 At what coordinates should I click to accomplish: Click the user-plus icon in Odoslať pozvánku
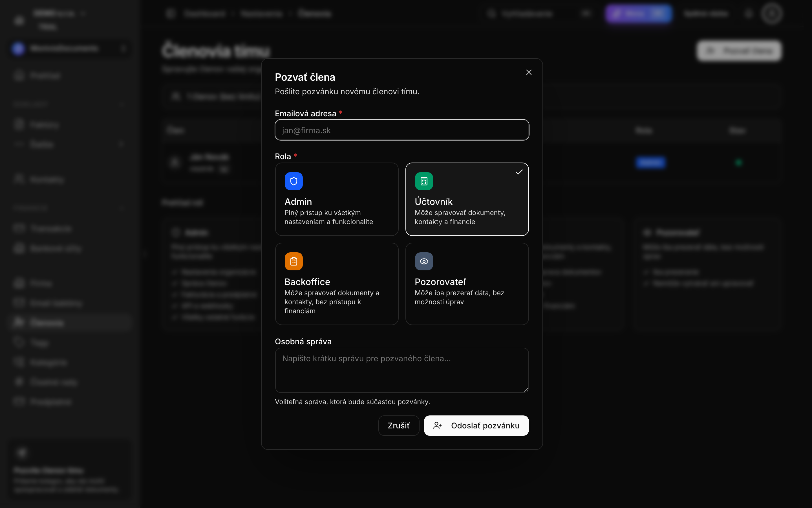pyautogui.click(x=437, y=426)
